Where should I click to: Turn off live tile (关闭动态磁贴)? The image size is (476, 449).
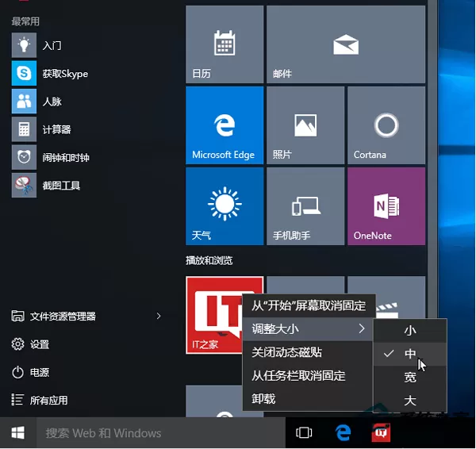(x=308, y=352)
